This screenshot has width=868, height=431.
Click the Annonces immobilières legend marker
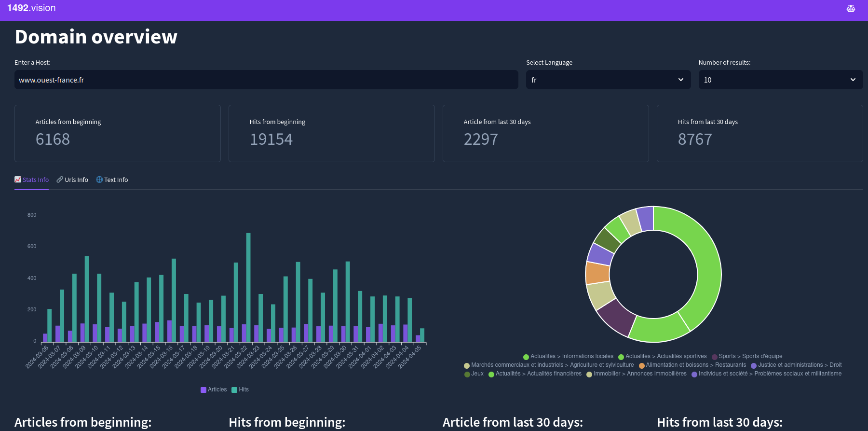(x=589, y=375)
